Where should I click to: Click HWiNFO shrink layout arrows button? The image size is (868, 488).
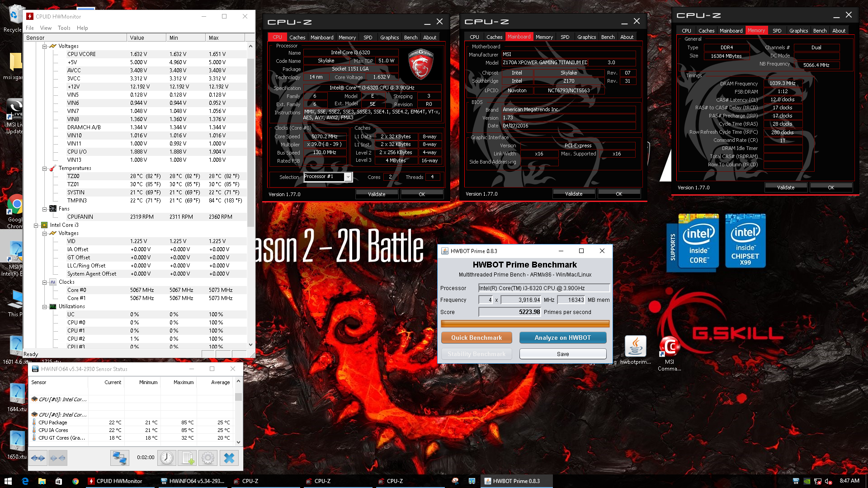point(58,458)
